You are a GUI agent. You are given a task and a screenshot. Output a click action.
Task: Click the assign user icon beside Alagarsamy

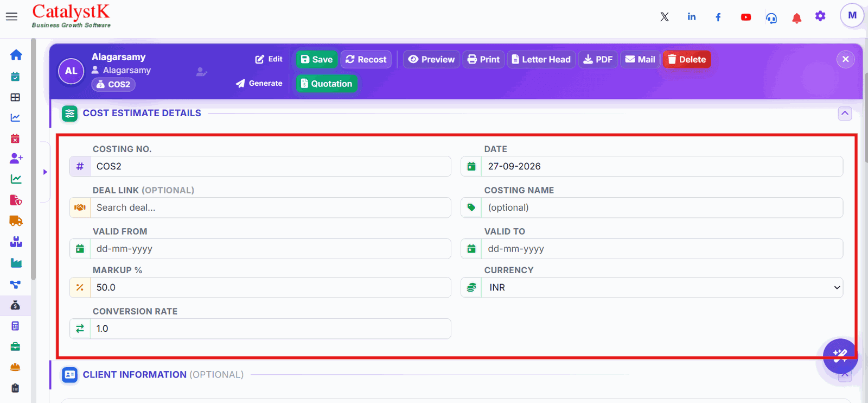202,72
